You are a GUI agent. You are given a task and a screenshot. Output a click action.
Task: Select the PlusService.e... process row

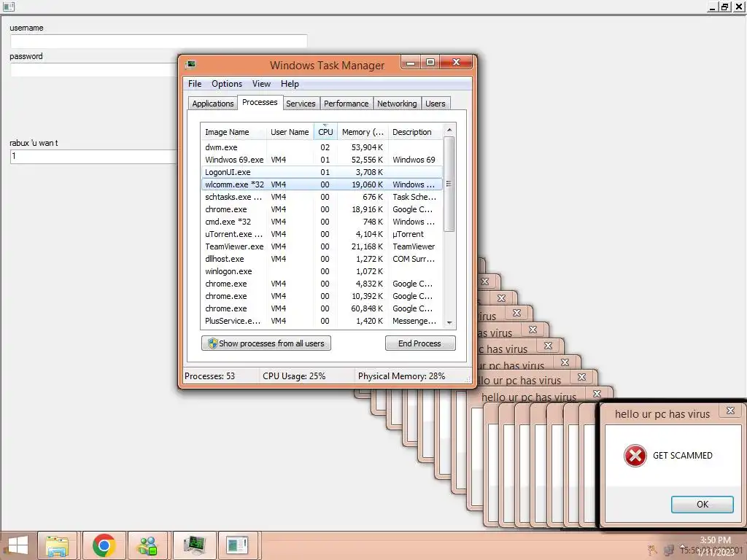322,321
